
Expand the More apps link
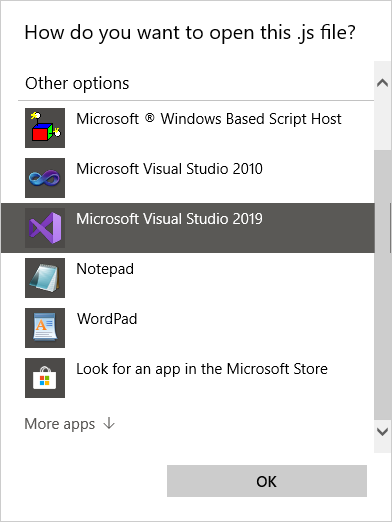click(70, 424)
